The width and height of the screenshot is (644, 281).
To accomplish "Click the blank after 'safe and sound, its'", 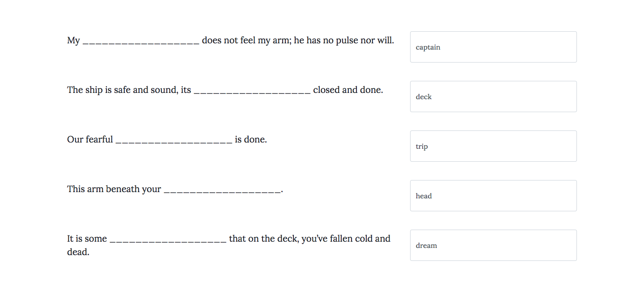I will [252, 91].
